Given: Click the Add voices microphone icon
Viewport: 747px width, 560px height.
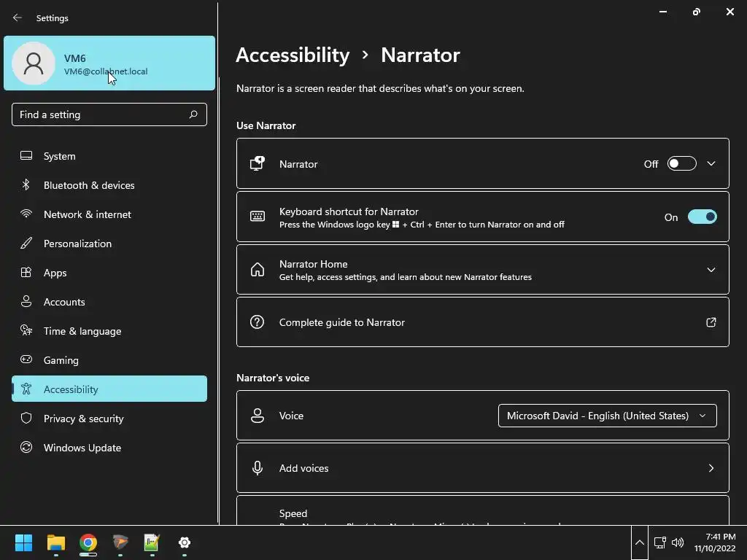Looking at the screenshot, I should (258, 468).
